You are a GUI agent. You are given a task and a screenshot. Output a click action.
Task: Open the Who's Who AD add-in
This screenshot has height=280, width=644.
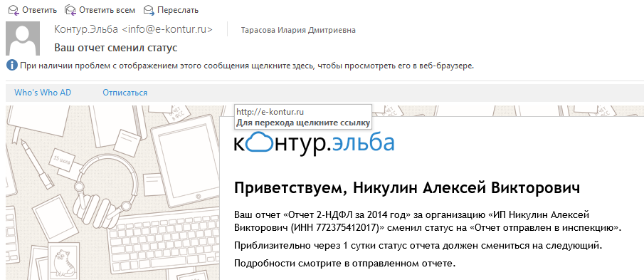[43, 93]
